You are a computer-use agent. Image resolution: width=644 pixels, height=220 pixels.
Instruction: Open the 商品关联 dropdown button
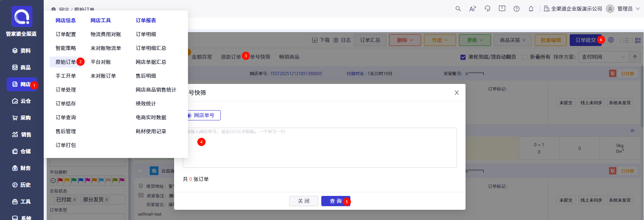513,40
